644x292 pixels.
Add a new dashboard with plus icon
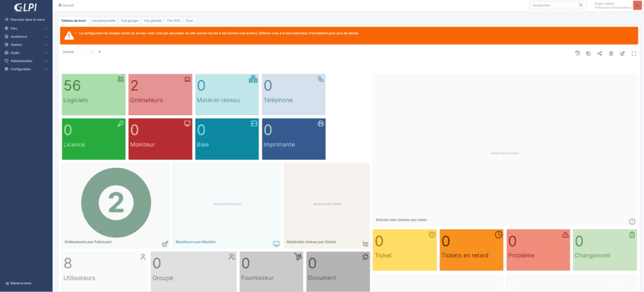click(100, 52)
